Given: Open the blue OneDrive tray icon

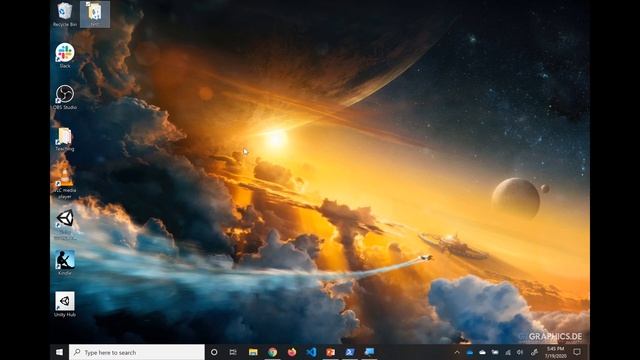Looking at the screenshot, I should click(x=470, y=352).
